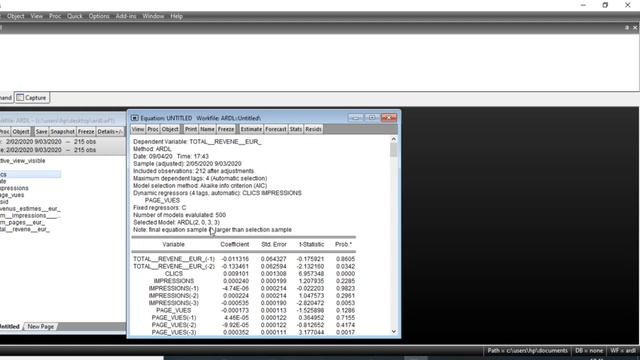
Task: Click the equation window scroll up arrow
Action: 393,139
